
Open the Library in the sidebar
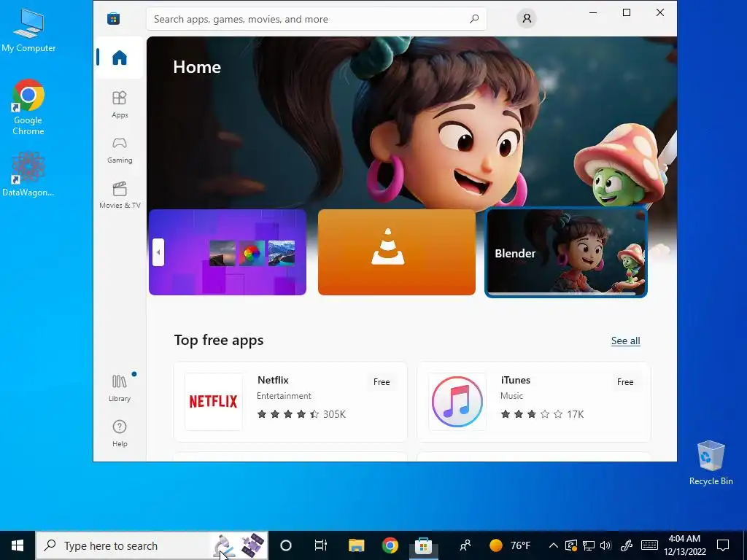pyautogui.click(x=120, y=388)
